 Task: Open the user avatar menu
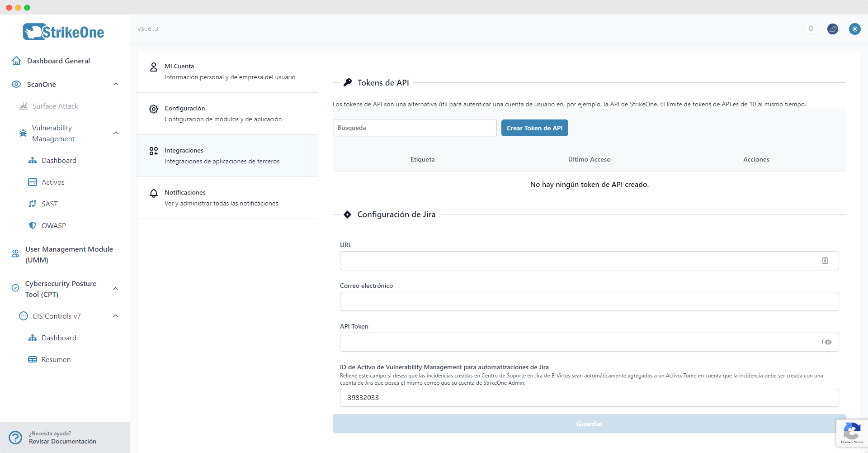(x=833, y=29)
